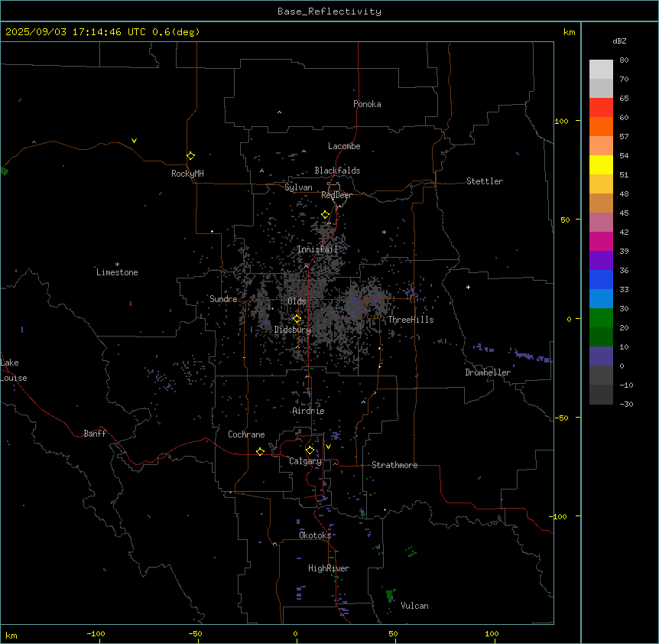Select the pink 42-45 dBZ legend swatch
The image size is (659, 644).
pos(601,223)
